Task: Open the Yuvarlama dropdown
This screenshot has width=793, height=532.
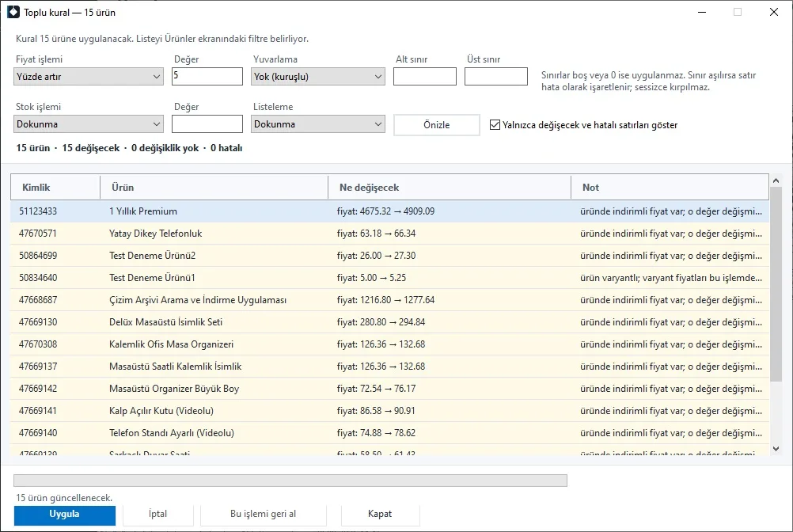Action: [317, 76]
